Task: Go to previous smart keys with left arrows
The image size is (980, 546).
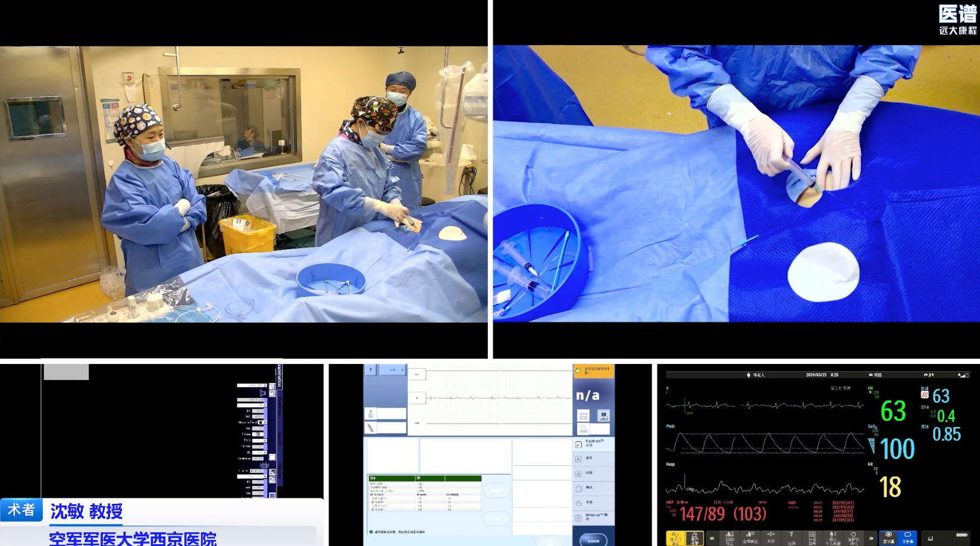Action: 712,538
